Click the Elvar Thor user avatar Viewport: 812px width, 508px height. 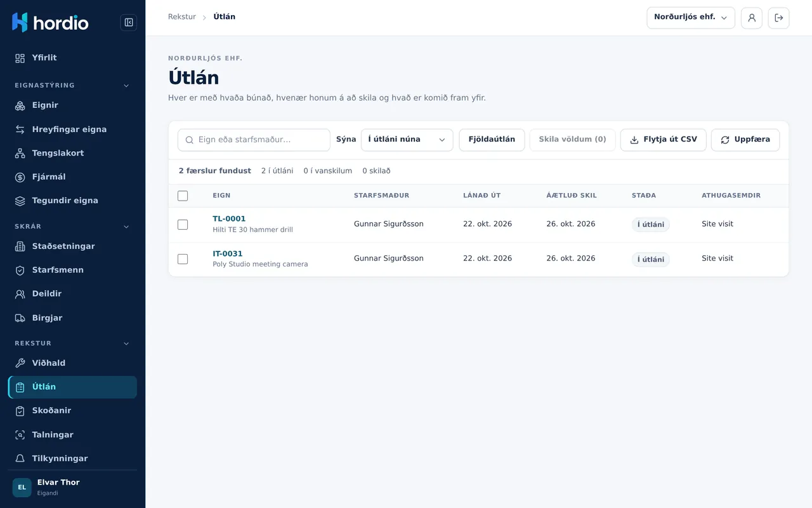[x=22, y=488]
